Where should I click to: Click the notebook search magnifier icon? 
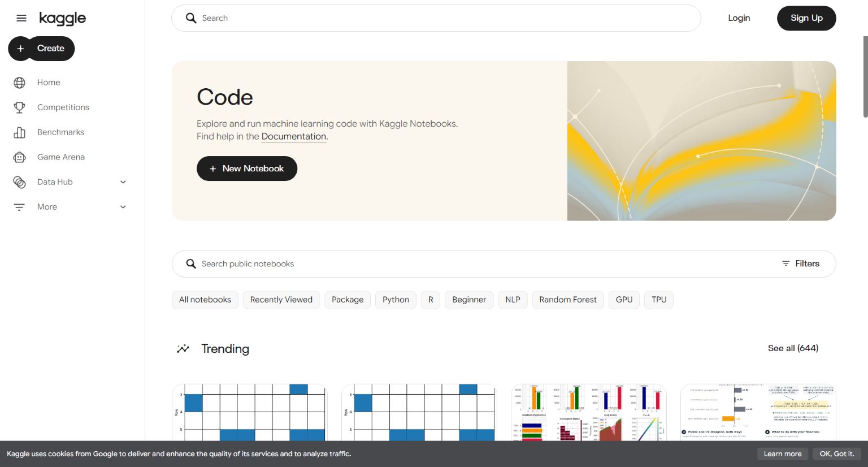pos(191,264)
